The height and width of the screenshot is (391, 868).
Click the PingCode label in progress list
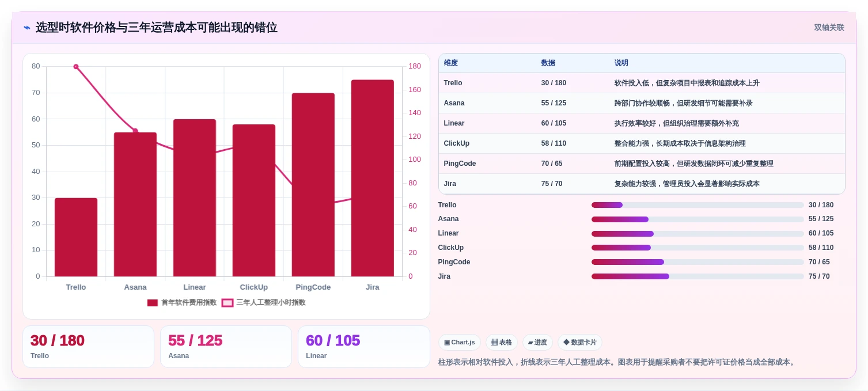(454, 262)
